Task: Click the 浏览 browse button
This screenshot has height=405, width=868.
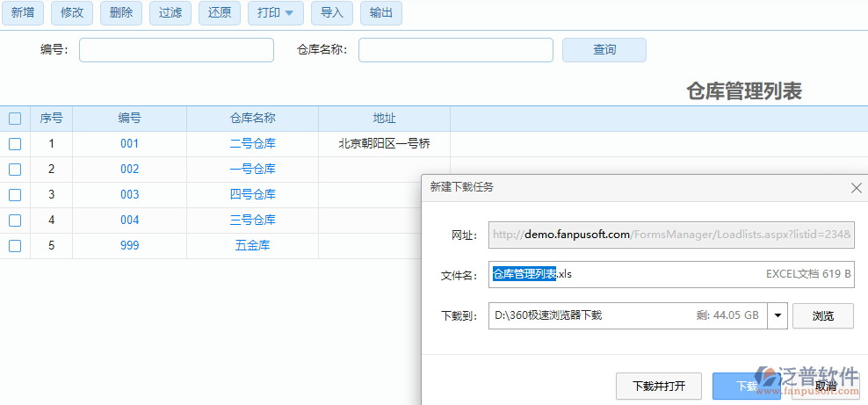Action: click(823, 315)
